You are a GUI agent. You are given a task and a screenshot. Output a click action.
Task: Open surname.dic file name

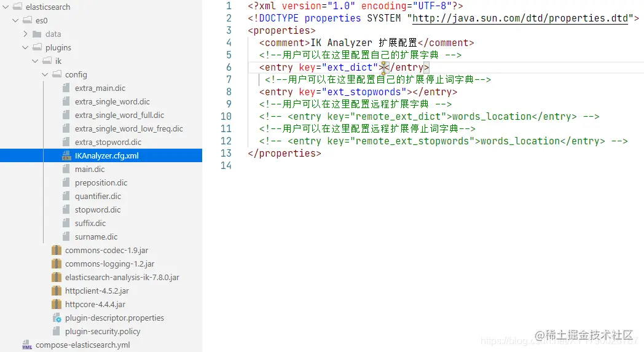point(96,237)
